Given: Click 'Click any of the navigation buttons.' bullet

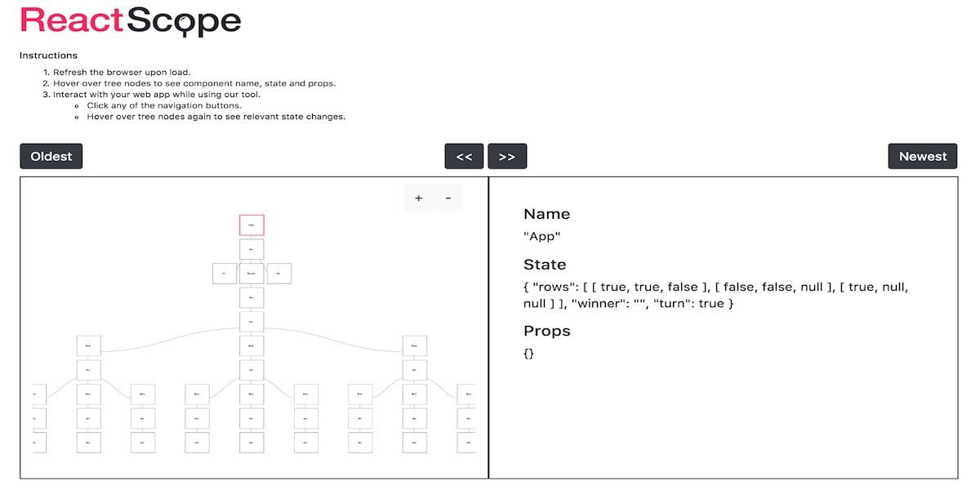Looking at the screenshot, I should 164,105.
